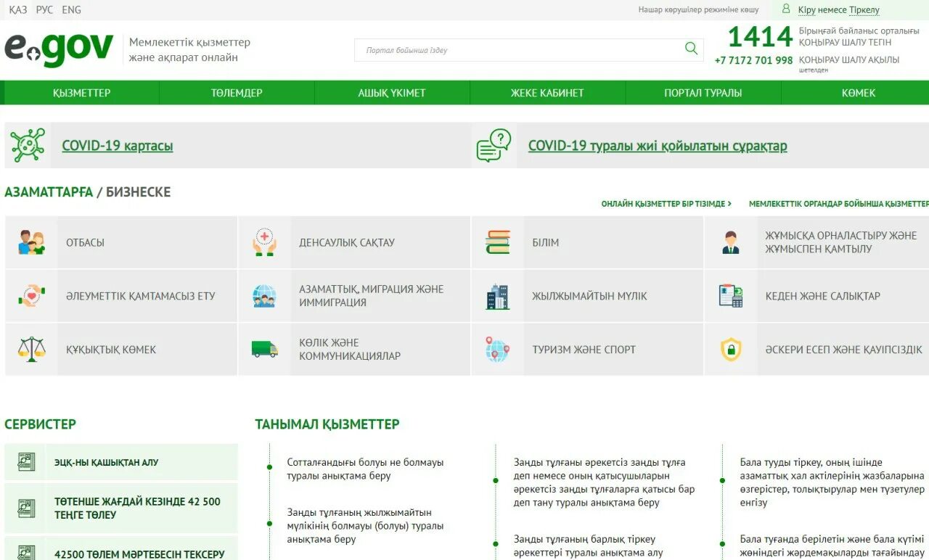Open the ОТБАСЫ category
Image resolution: width=929 pixels, height=560 pixels.
pyautogui.click(x=121, y=242)
